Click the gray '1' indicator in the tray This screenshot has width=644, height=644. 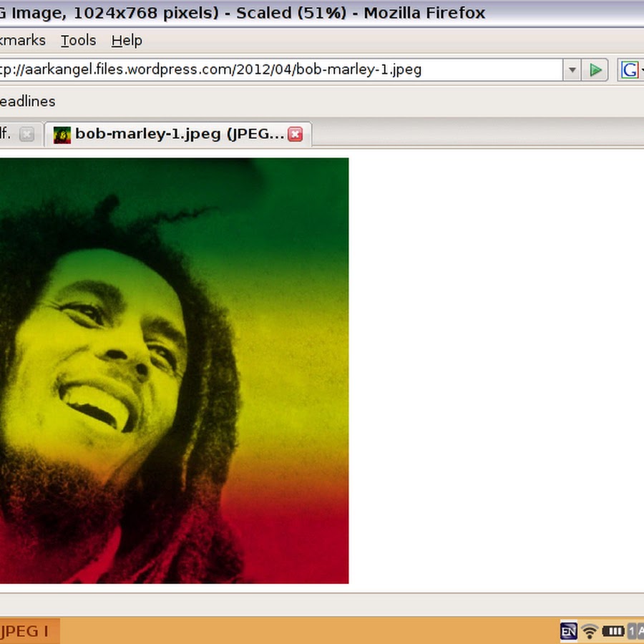coord(632,631)
